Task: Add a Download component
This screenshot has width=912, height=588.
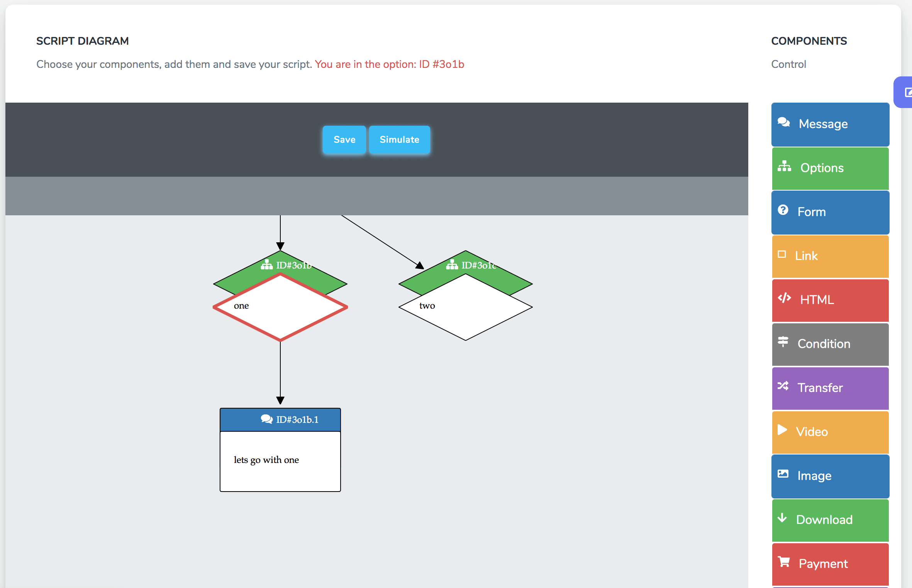Action: click(830, 520)
